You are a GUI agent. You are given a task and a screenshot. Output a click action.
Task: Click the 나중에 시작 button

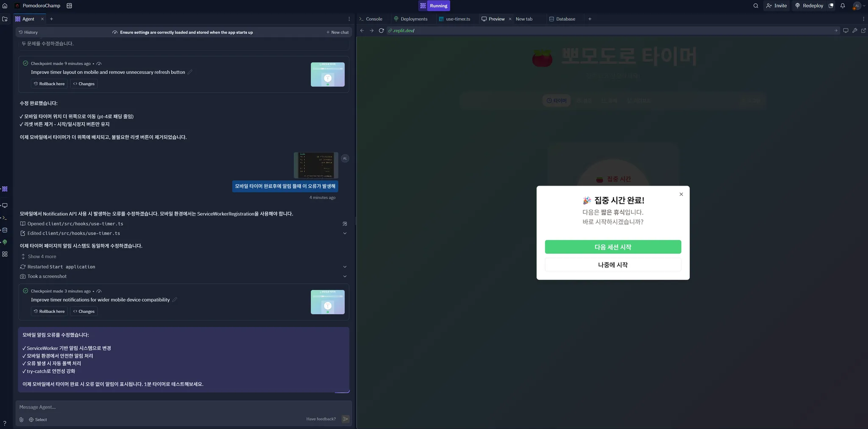click(613, 265)
